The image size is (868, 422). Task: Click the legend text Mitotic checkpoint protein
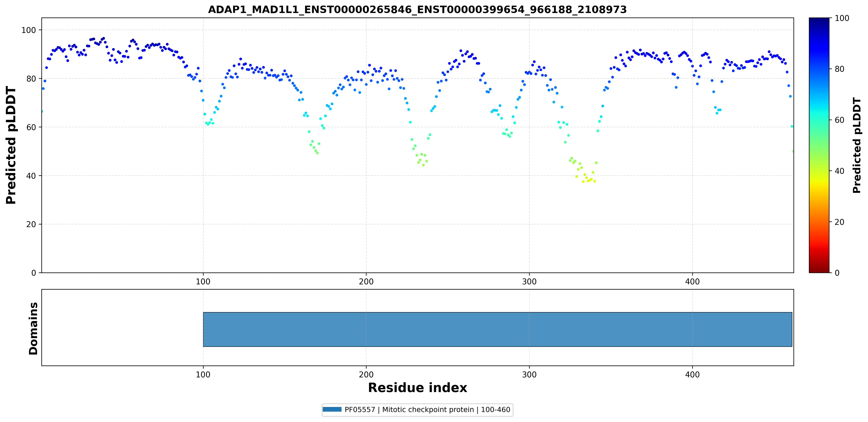[428, 410]
